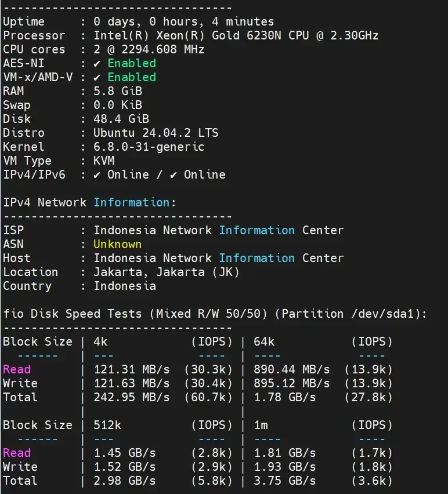Click the 1m total speed '3.75 GB/s'

(x=285, y=481)
